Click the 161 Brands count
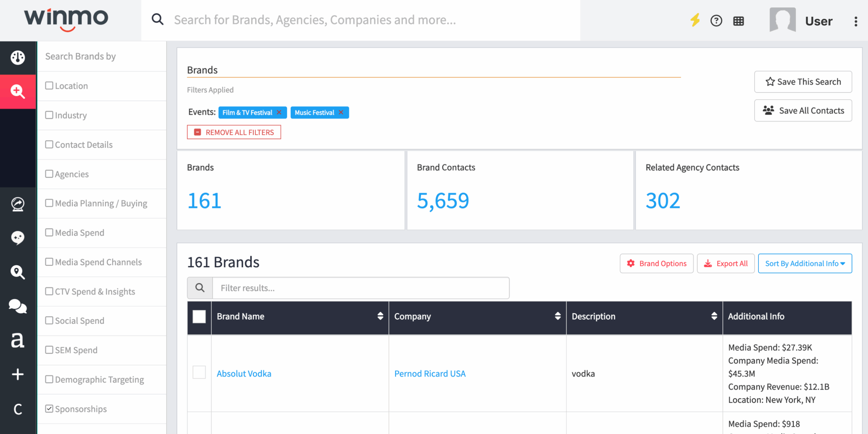 [x=204, y=201]
